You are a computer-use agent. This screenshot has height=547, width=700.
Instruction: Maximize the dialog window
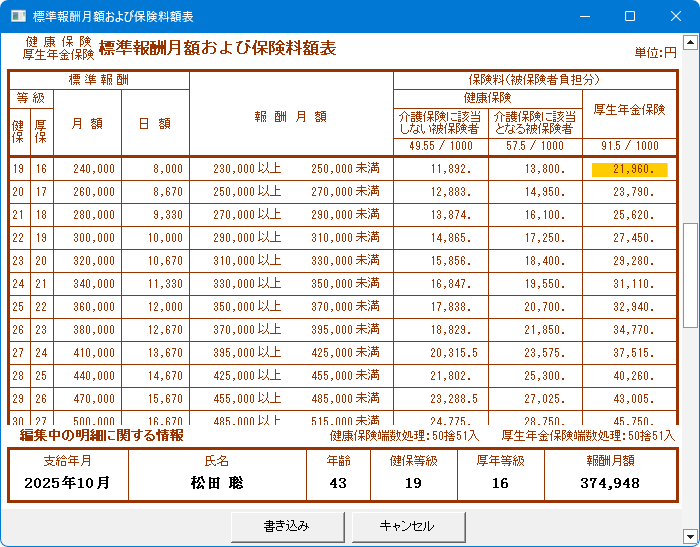click(630, 16)
